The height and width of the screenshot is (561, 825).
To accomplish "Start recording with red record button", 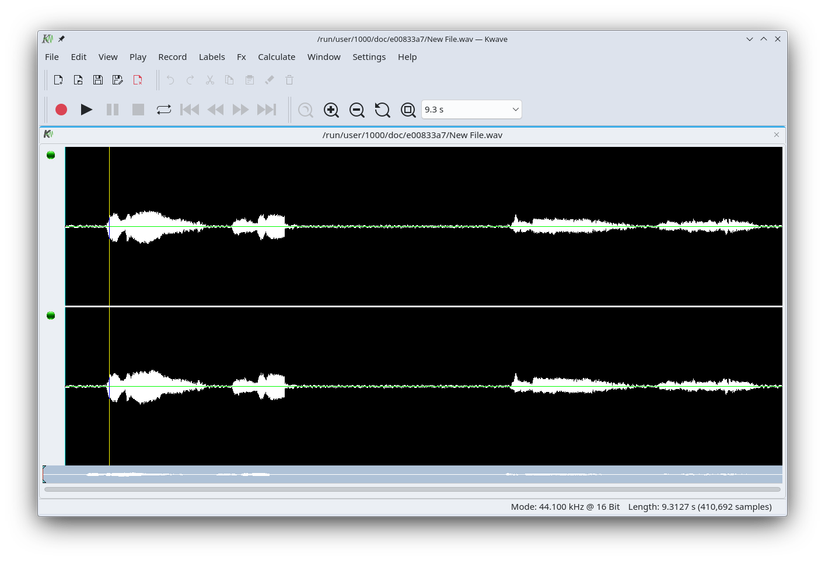I will tap(61, 109).
